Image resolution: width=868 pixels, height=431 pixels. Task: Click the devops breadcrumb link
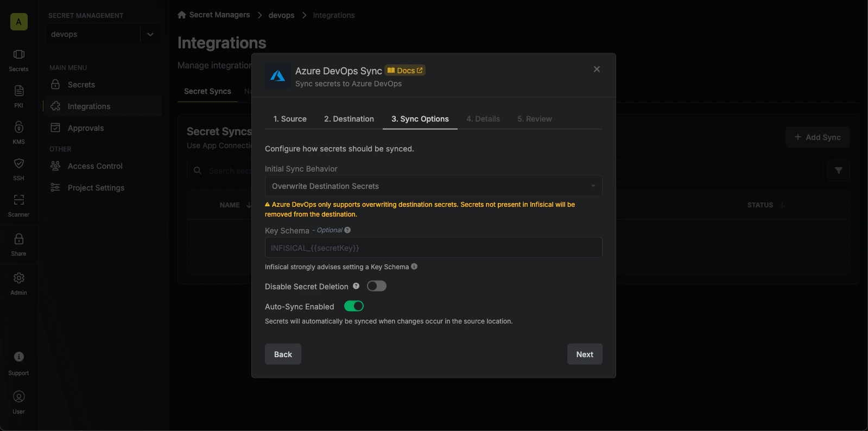coord(281,15)
